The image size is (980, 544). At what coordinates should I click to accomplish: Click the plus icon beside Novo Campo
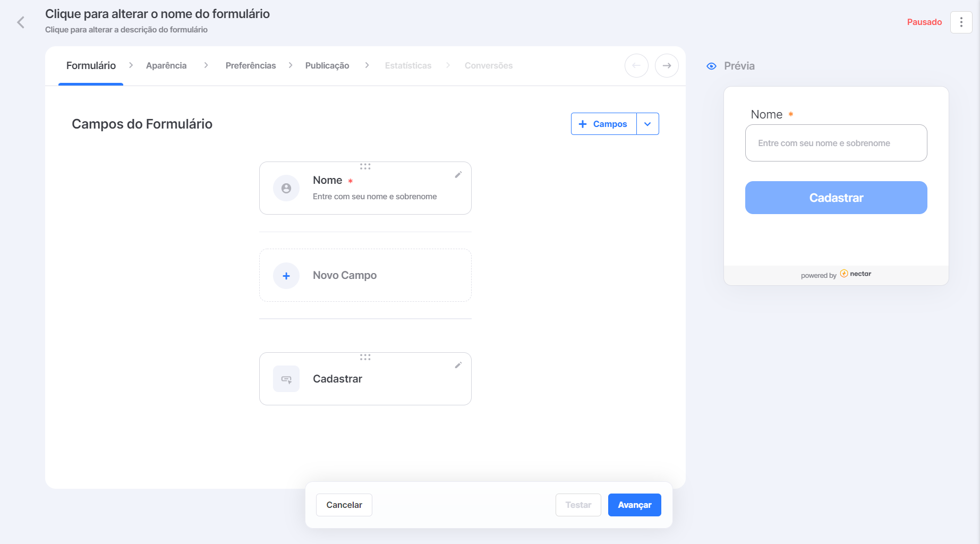286,276
